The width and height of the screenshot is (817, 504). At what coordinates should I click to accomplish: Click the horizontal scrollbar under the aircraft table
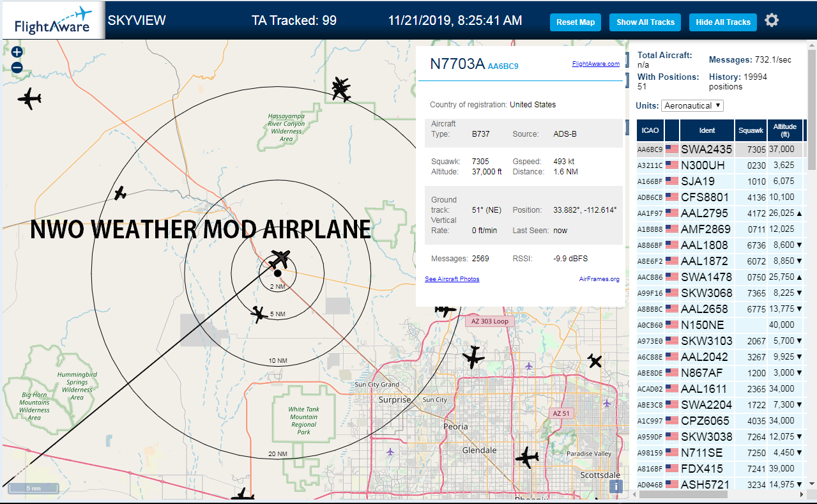[683, 494]
